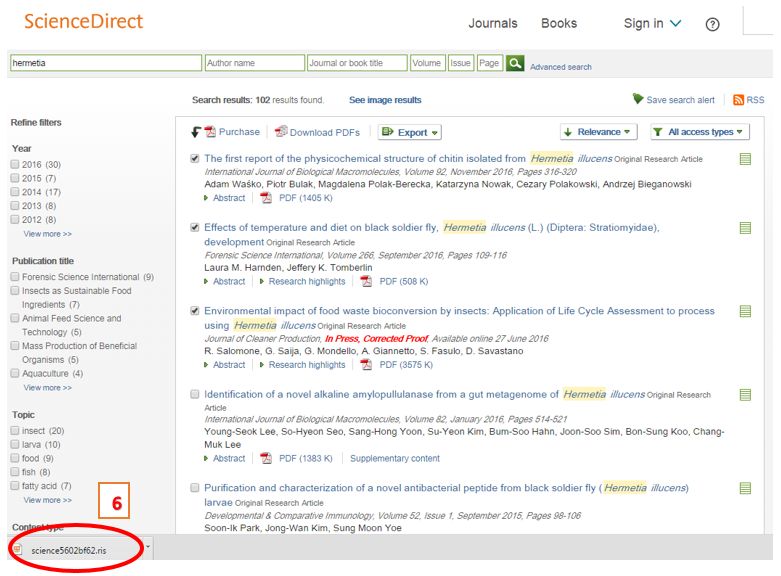The image size is (781, 576).
Task: Expand Abstract for Environmental impact article
Action: click(225, 365)
